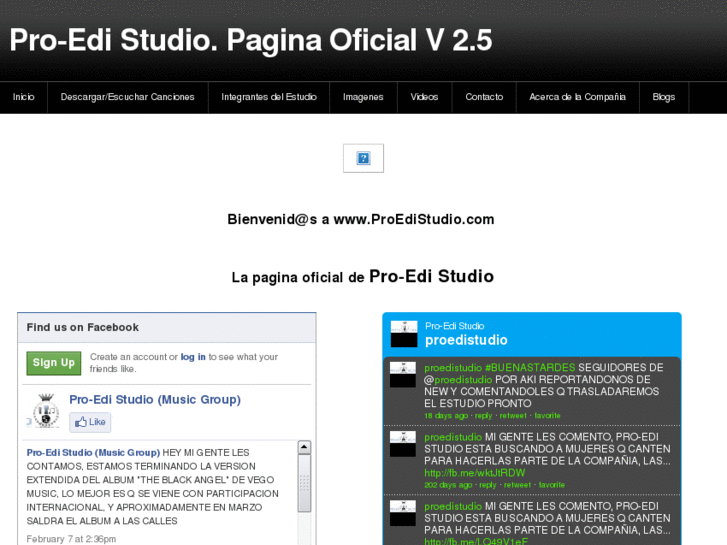The height and width of the screenshot is (545, 727).
Task: Click the @proedistudio mention in first tweet
Action: tap(458, 379)
